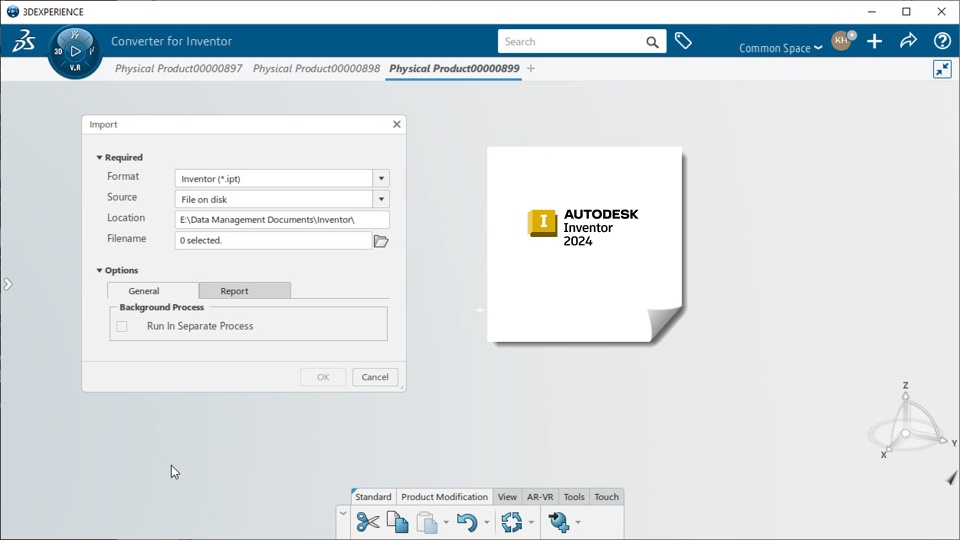The image size is (960, 540).
Task: Click the Search input field
Action: point(571,42)
